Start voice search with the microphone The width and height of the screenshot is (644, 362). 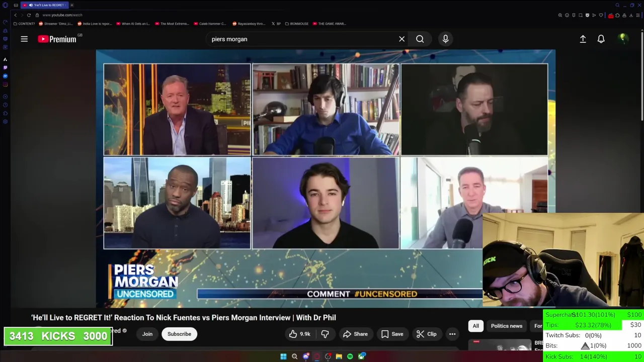click(445, 39)
